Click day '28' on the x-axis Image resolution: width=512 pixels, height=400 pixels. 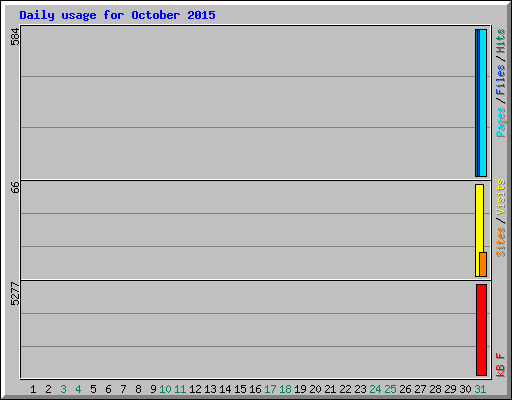tap(435, 389)
